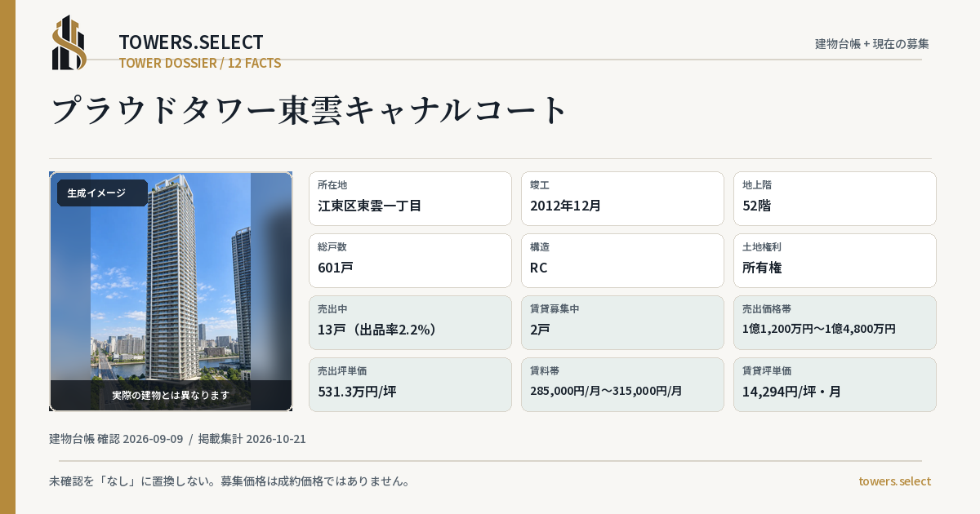Select the 地上階 card showing 52階

pyautogui.click(x=835, y=198)
